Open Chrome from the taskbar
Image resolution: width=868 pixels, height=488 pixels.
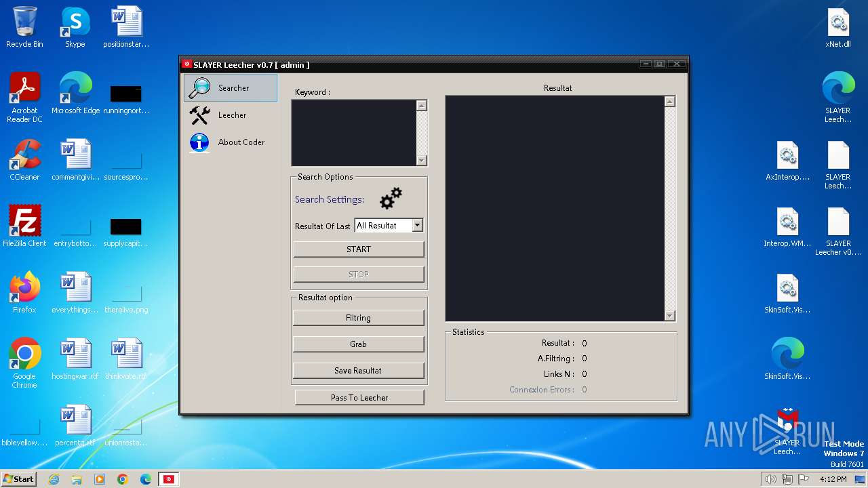coord(123,479)
